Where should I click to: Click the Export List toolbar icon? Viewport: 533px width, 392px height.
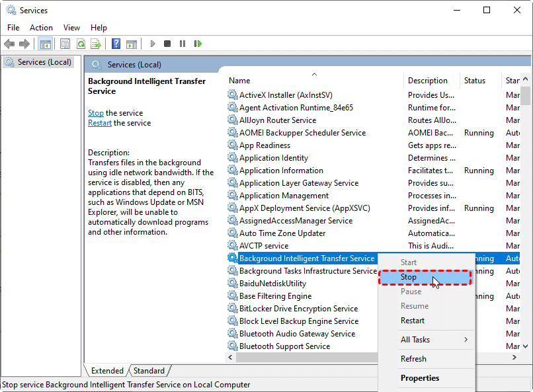tap(96, 44)
